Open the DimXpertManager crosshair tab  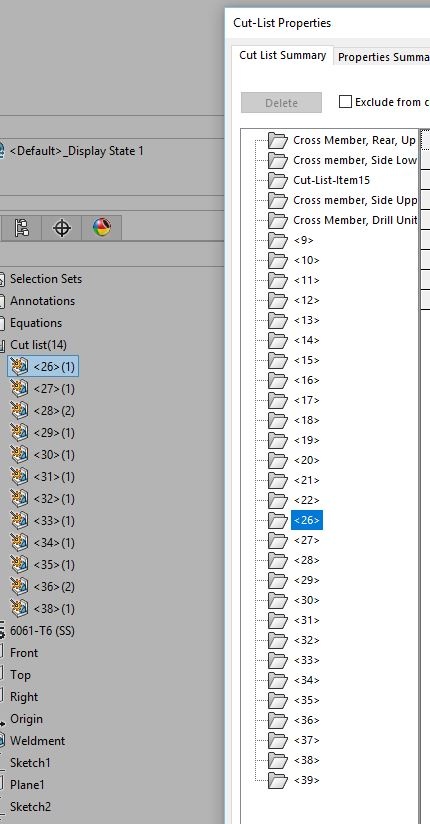pos(62,228)
